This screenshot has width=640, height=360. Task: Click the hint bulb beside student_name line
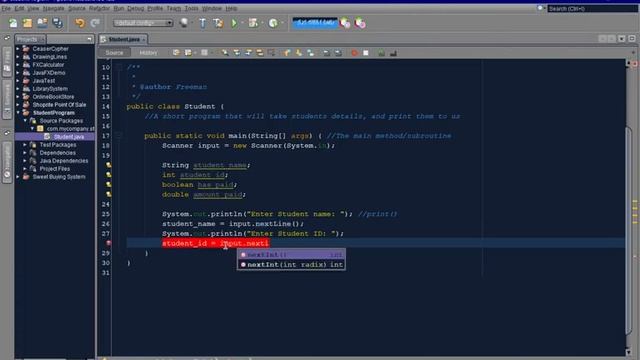[x=109, y=165]
